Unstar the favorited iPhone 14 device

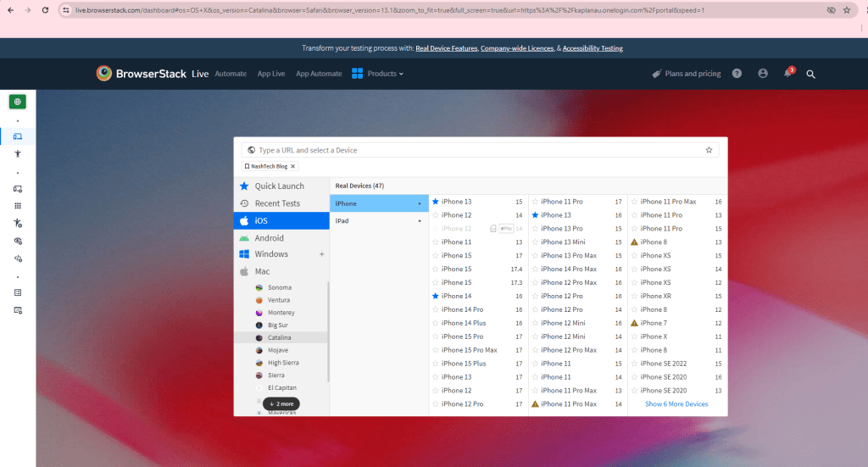tap(436, 296)
